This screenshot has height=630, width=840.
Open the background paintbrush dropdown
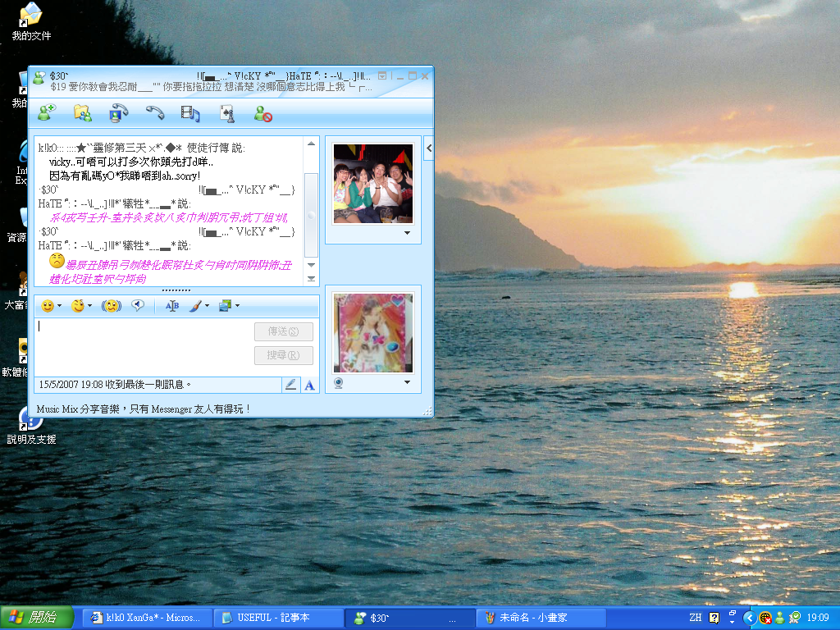click(207, 306)
